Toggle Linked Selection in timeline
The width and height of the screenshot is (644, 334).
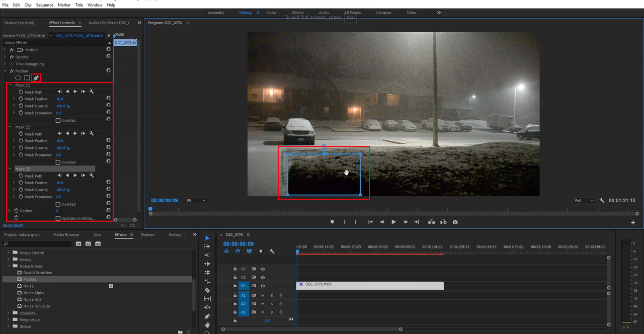coord(249,251)
